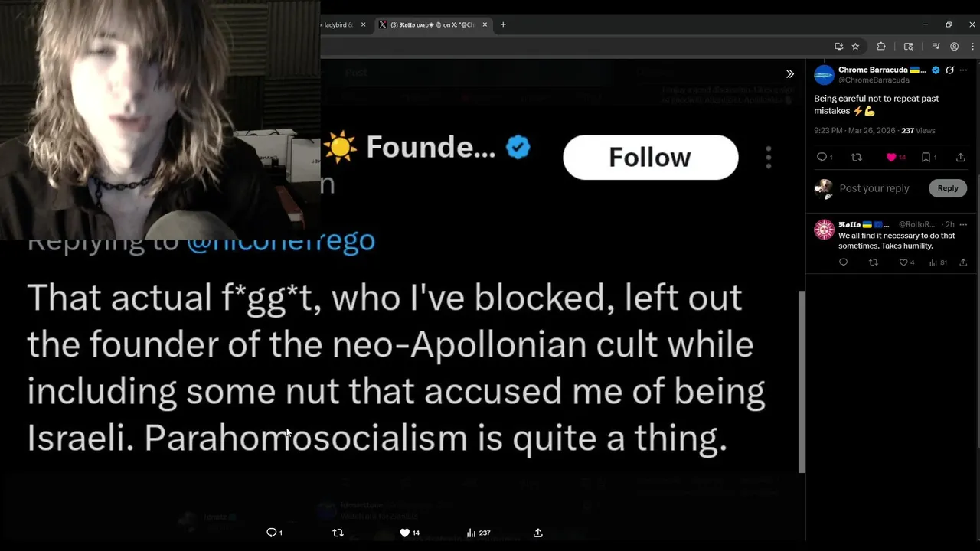980x551 pixels.
Task: Unlike Chrome Barracuda's post with the pink heart
Action: click(891, 158)
